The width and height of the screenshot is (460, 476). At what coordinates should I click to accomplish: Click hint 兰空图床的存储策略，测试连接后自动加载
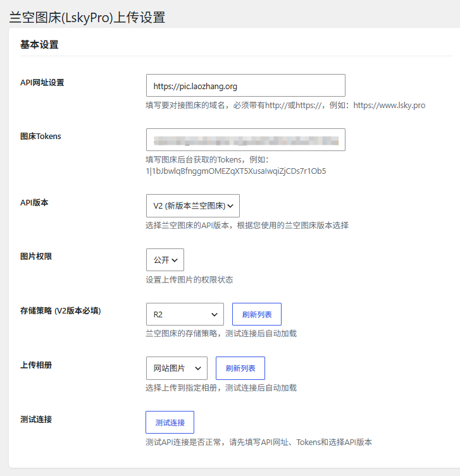pyautogui.click(x=221, y=334)
